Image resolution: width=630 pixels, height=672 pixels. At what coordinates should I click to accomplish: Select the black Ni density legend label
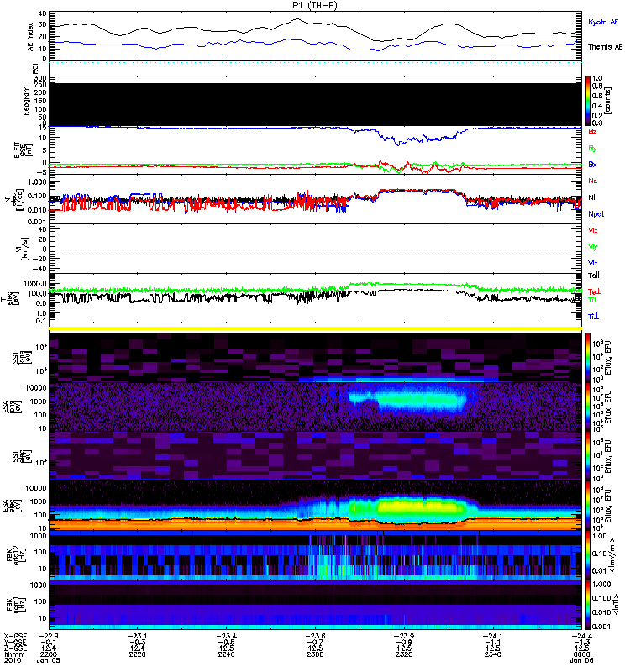(x=591, y=197)
